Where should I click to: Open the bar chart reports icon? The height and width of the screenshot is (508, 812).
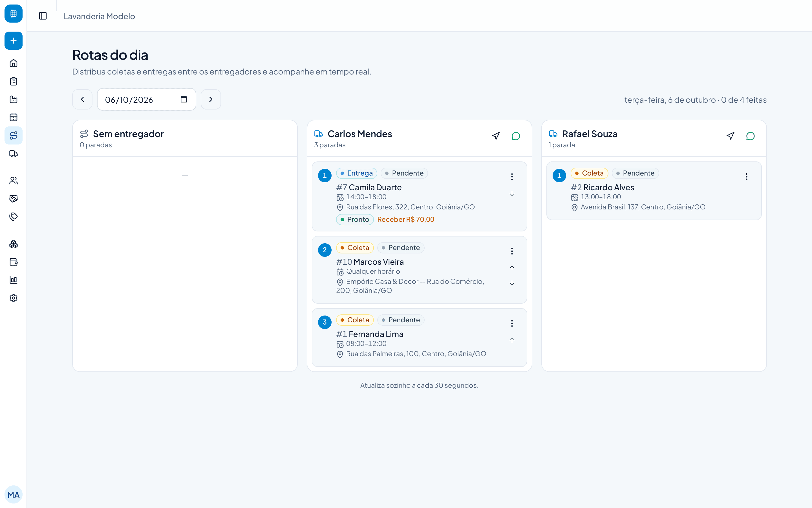[14, 280]
